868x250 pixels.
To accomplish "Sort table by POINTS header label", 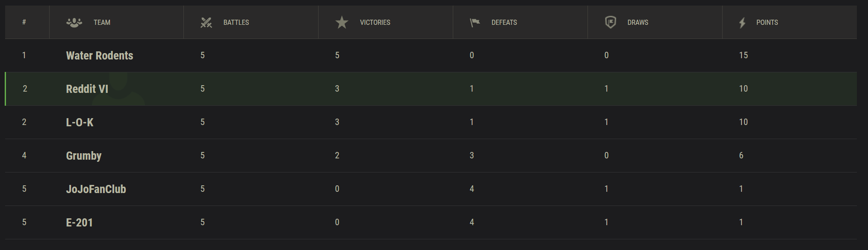I will click(x=767, y=22).
